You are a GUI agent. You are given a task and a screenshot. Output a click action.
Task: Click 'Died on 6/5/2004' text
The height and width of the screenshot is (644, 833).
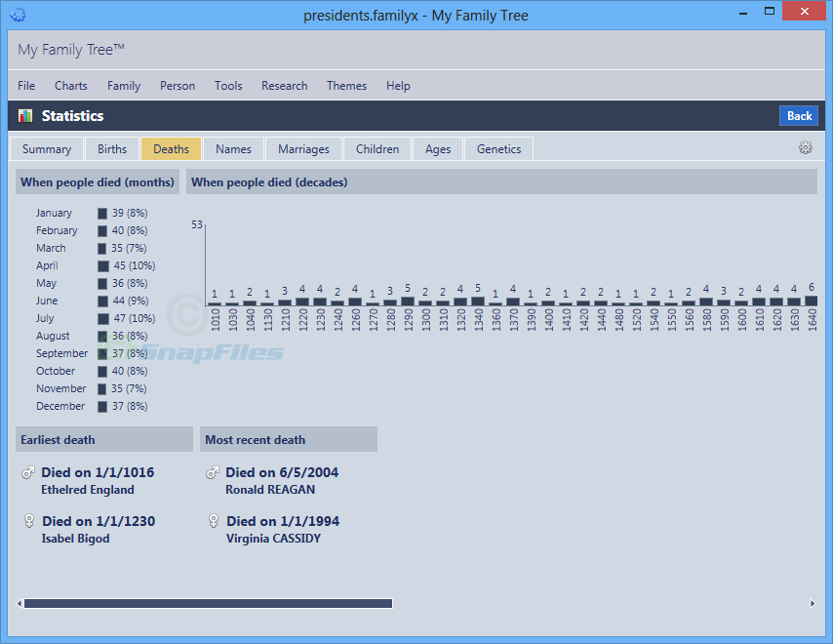[x=282, y=472]
